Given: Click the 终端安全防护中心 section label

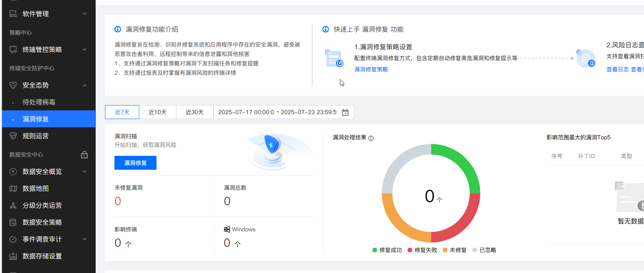Looking at the screenshot, I should [x=32, y=68].
